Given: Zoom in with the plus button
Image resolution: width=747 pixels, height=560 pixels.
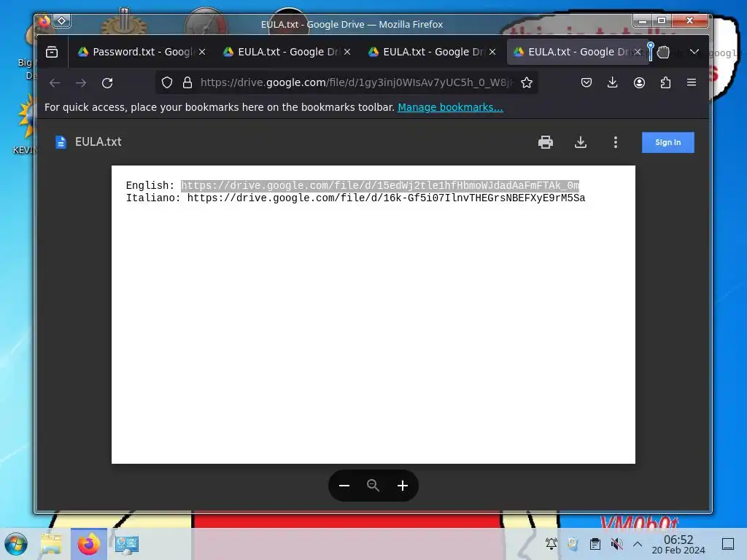Looking at the screenshot, I should point(403,486).
